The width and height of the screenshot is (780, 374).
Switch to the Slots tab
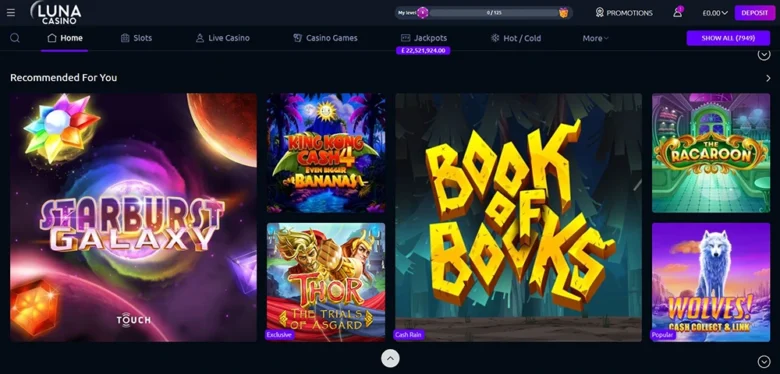(x=136, y=38)
